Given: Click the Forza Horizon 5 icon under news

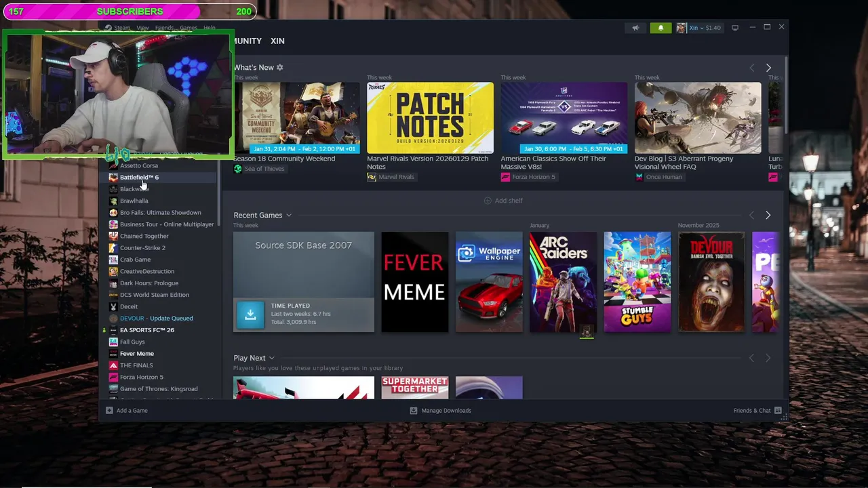Looking at the screenshot, I should tap(505, 177).
